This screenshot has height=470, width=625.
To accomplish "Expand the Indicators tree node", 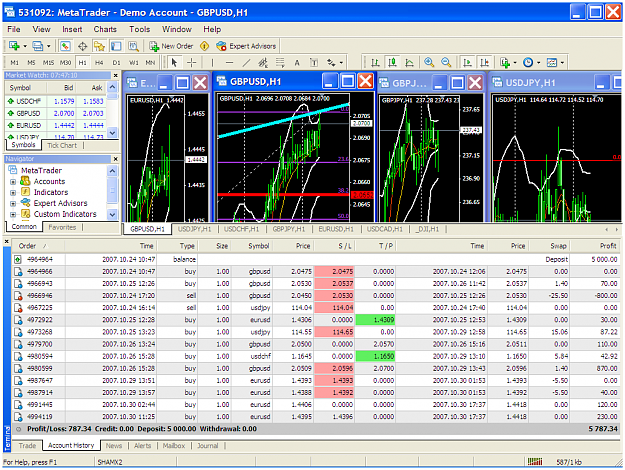I will click(x=13, y=193).
